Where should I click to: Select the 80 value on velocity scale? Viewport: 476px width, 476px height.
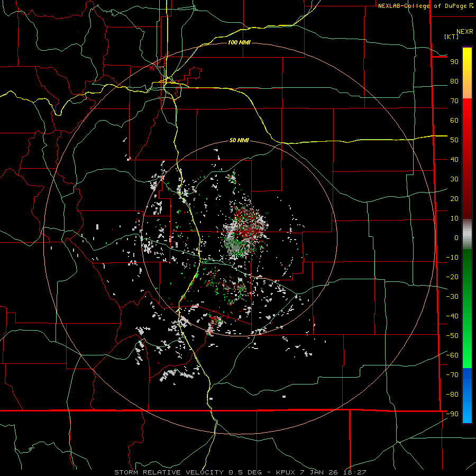point(454,81)
